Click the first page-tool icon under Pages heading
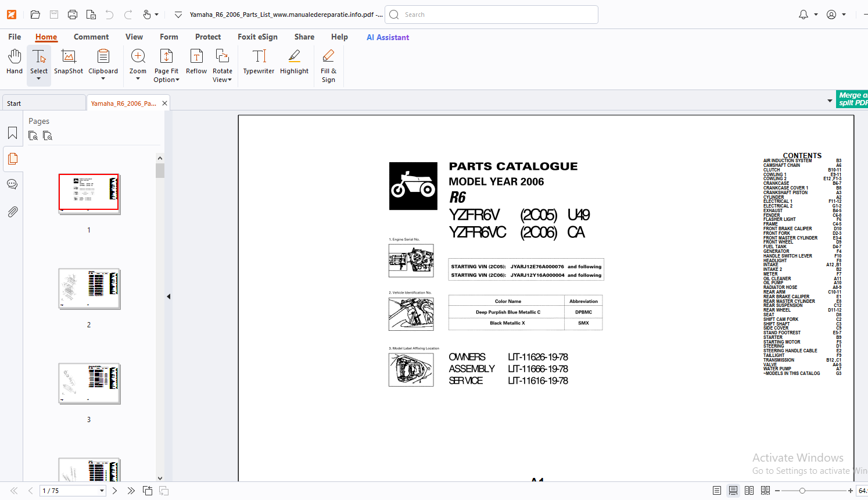 click(33, 135)
